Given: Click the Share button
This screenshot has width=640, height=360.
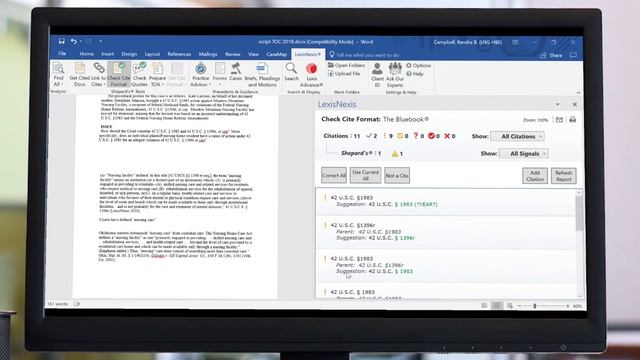Looking at the screenshot, I should coord(552,55).
